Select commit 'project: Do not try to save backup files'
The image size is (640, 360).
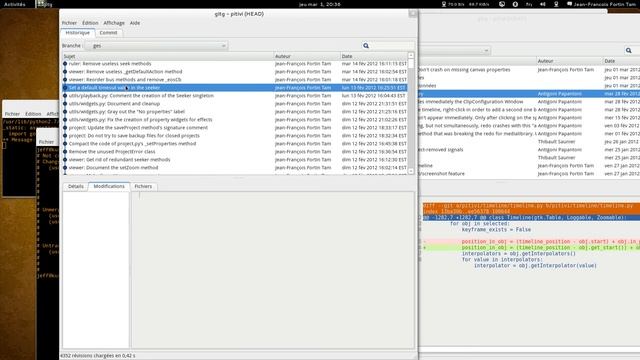coord(235,136)
